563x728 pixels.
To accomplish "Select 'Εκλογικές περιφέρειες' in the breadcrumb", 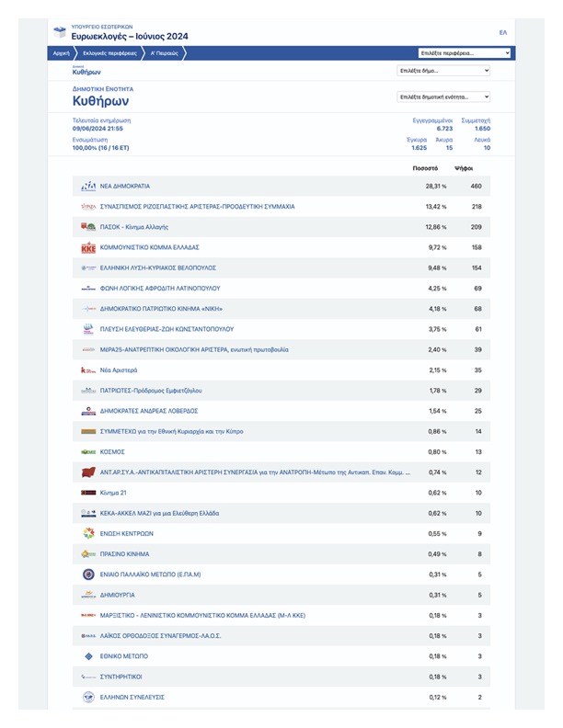I will [104, 53].
